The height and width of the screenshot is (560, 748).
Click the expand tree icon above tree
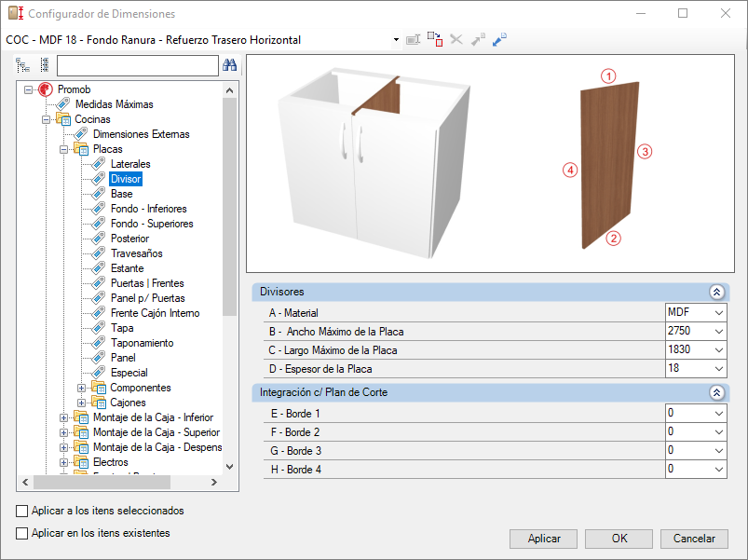[x=23, y=65]
